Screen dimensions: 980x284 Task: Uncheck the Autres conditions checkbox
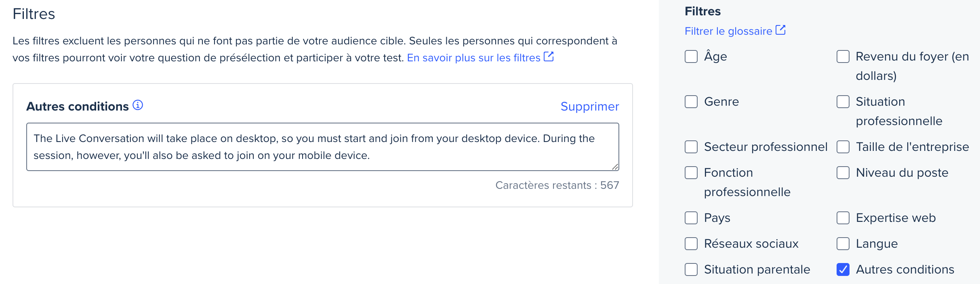[843, 269]
